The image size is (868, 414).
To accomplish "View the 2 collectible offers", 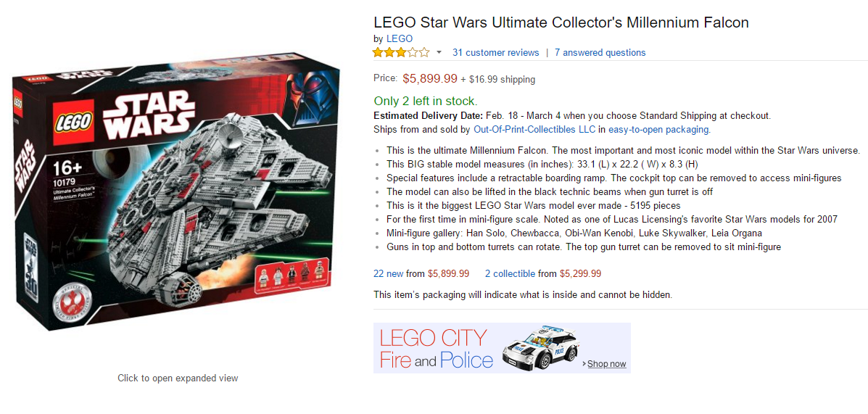I will pyautogui.click(x=510, y=273).
